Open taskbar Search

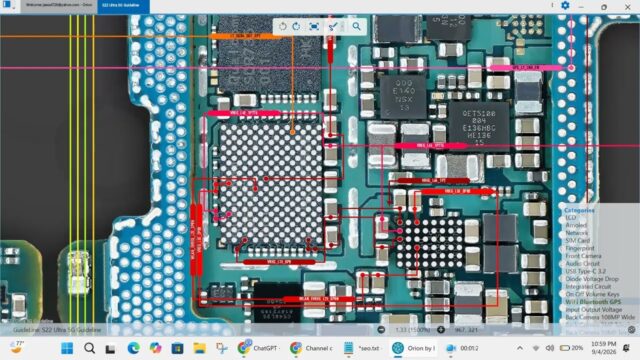(89, 348)
